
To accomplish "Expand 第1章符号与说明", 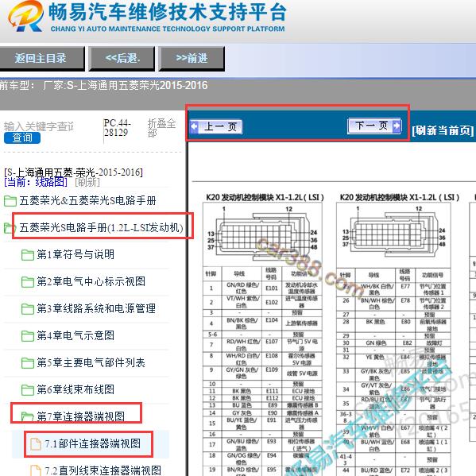I will pos(75,254).
